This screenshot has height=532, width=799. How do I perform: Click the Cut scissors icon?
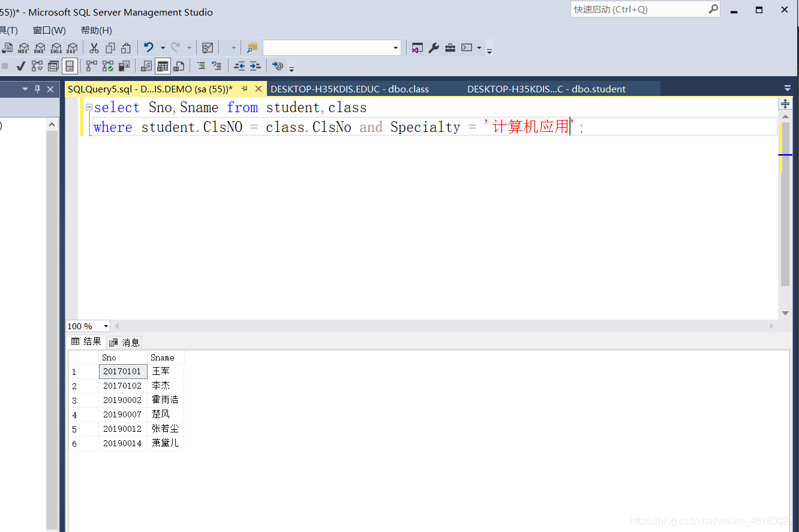(x=94, y=48)
